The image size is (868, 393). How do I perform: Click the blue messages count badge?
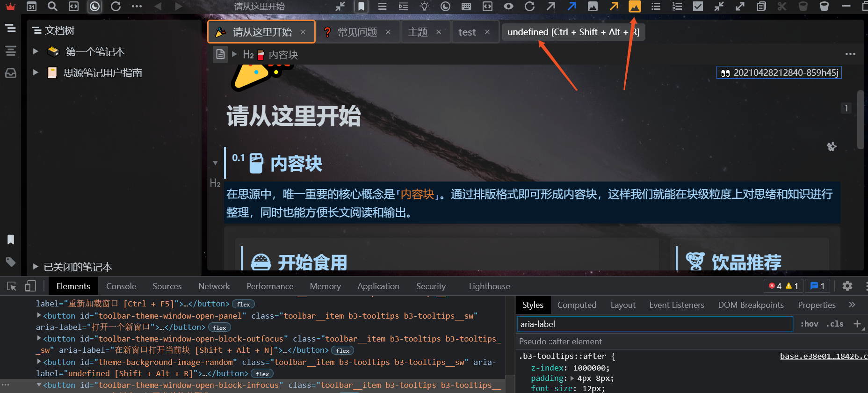817,286
